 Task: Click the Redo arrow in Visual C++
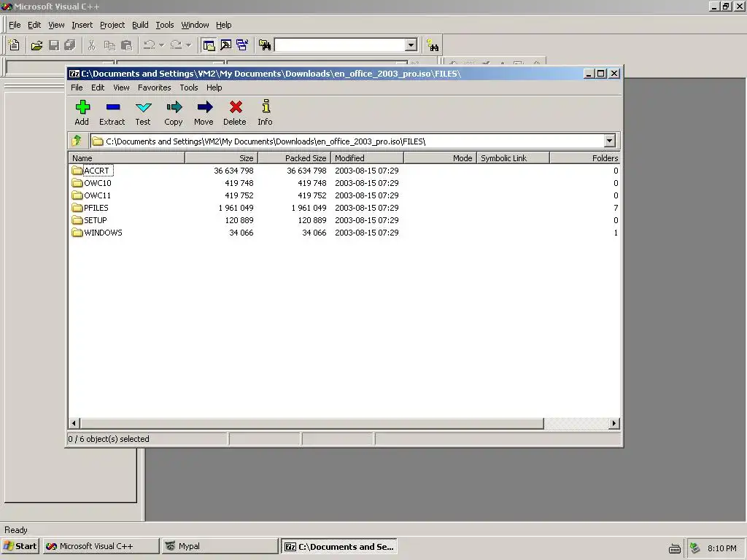pyautogui.click(x=176, y=45)
